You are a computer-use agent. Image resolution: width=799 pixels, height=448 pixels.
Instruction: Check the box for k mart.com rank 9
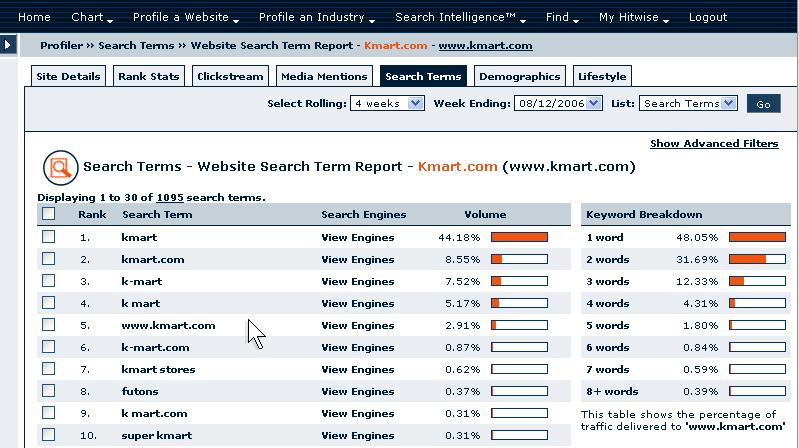click(48, 413)
